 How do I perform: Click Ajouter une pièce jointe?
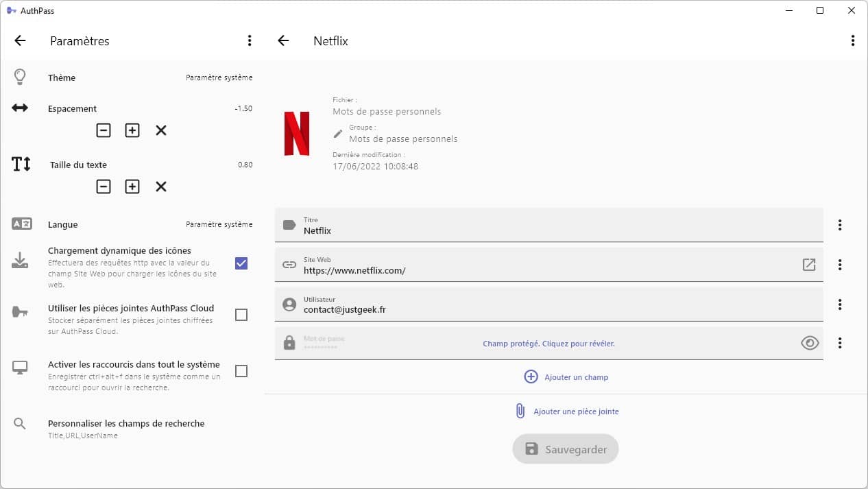pyautogui.click(x=566, y=412)
